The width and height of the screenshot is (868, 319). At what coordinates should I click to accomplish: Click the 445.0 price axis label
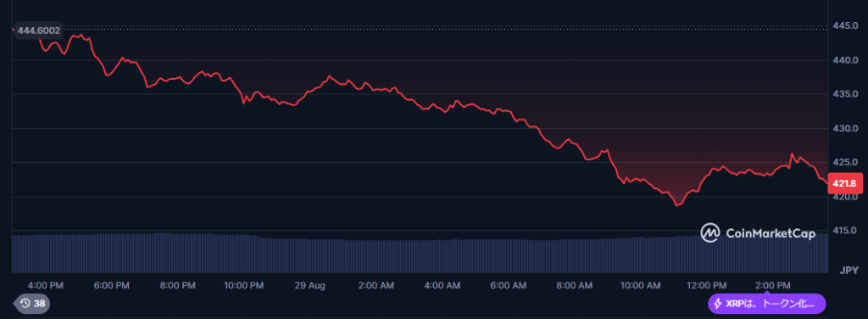845,25
